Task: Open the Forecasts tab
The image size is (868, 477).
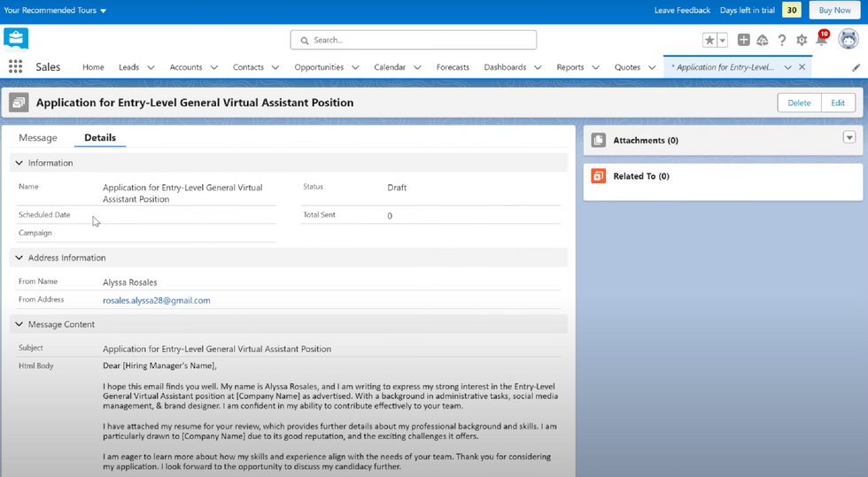Action: pos(453,67)
